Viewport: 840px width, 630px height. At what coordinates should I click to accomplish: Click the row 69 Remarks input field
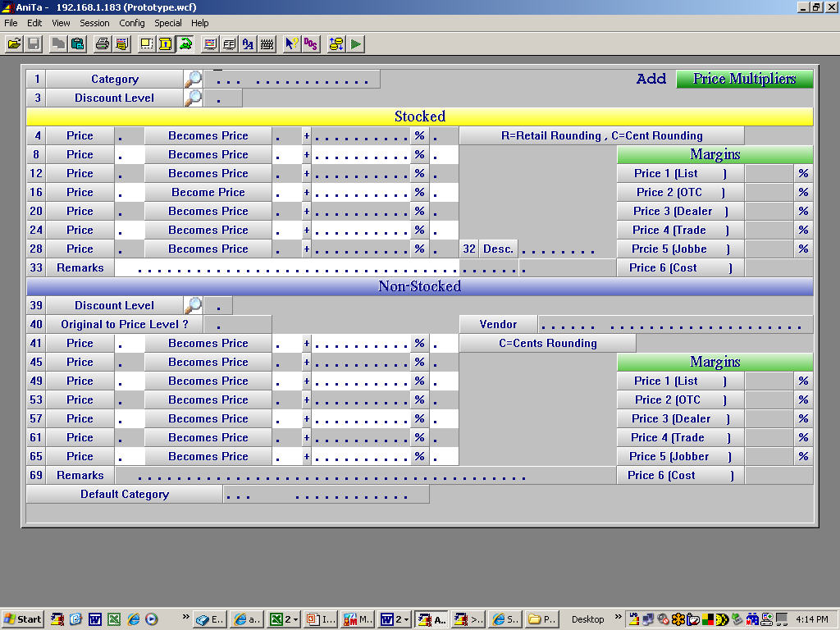(x=365, y=475)
